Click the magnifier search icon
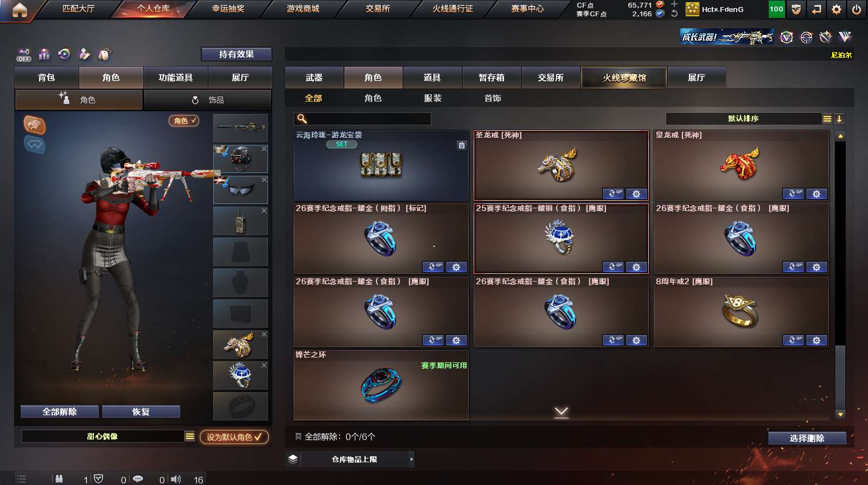The width and height of the screenshot is (868, 485). point(302,119)
